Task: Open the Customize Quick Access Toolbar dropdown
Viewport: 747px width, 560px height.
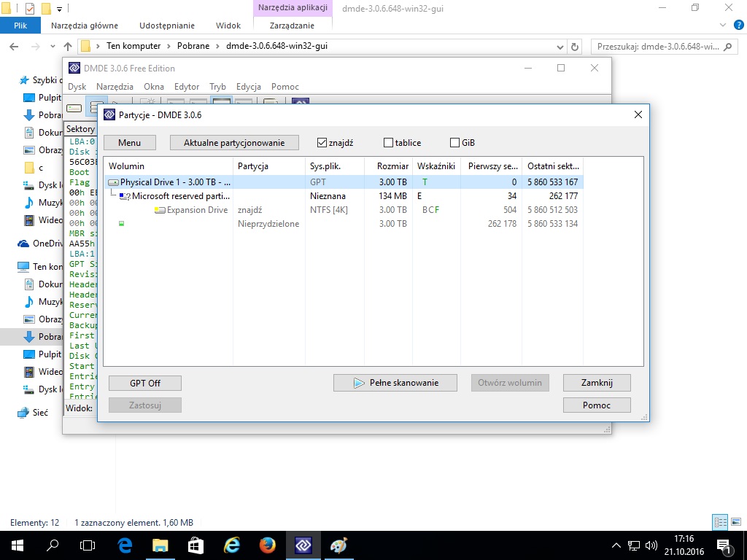Action: [59, 9]
